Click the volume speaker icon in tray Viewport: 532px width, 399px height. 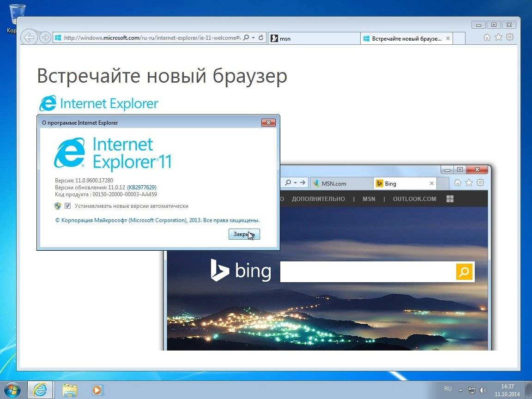(483, 390)
